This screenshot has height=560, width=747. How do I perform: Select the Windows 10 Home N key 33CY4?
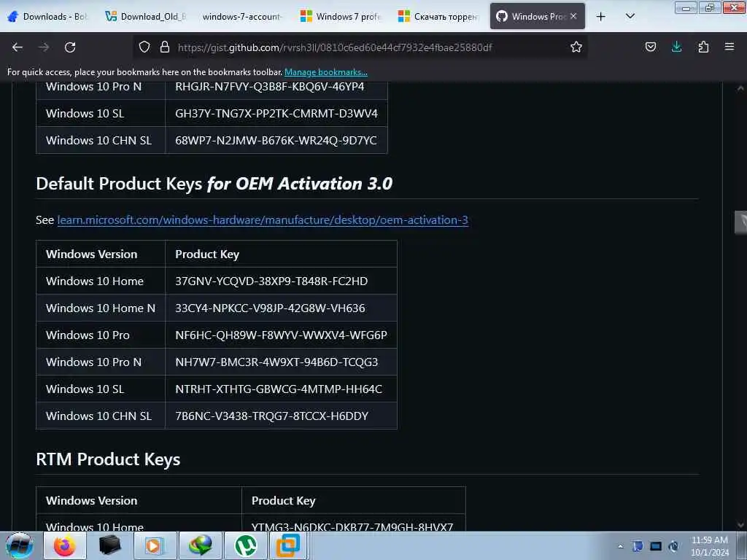point(270,308)
